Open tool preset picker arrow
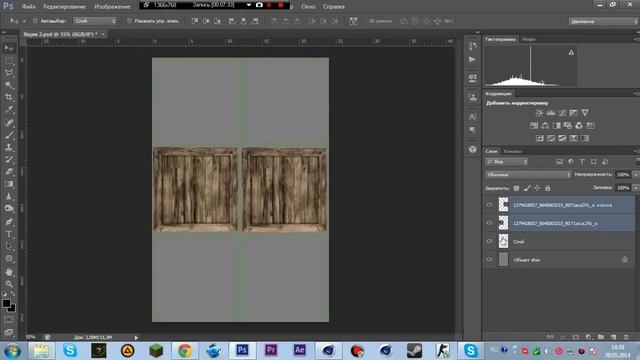Image resolution: width=640 pixels, height=360 pixels. (24, 21)
